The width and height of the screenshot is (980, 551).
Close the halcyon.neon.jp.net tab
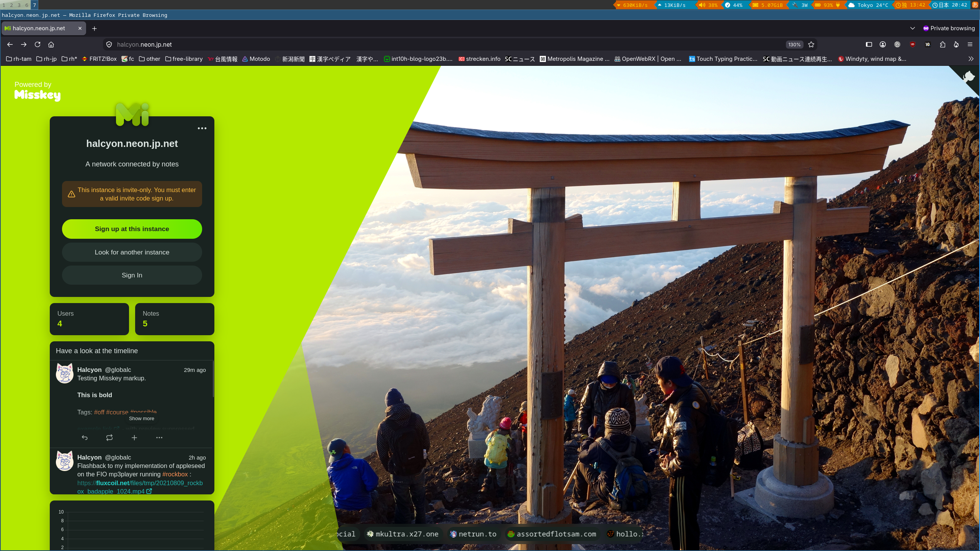80,28
